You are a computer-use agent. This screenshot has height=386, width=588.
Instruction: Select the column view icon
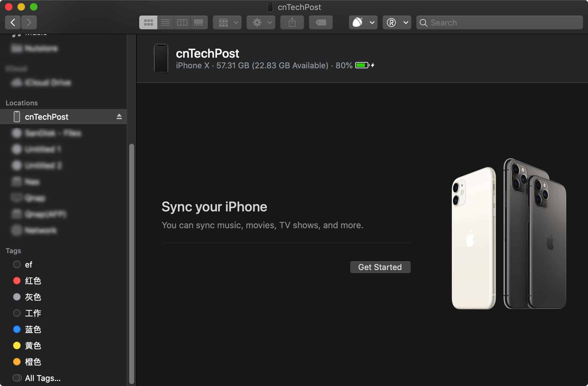(182, 22)
